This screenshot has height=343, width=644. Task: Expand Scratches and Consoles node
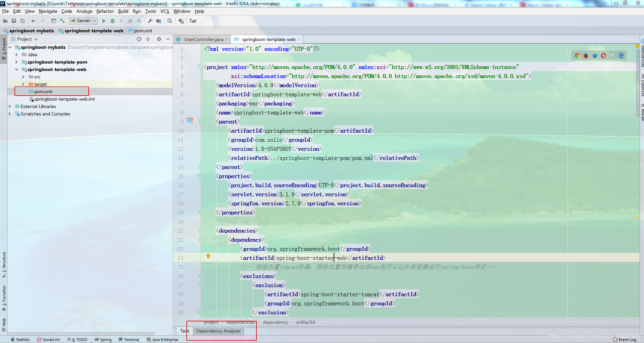(x=10, y=114)
